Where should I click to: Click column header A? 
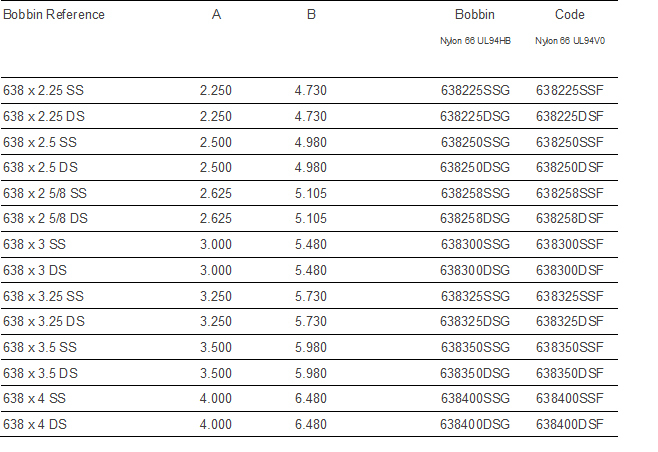(x=216, y=15)
